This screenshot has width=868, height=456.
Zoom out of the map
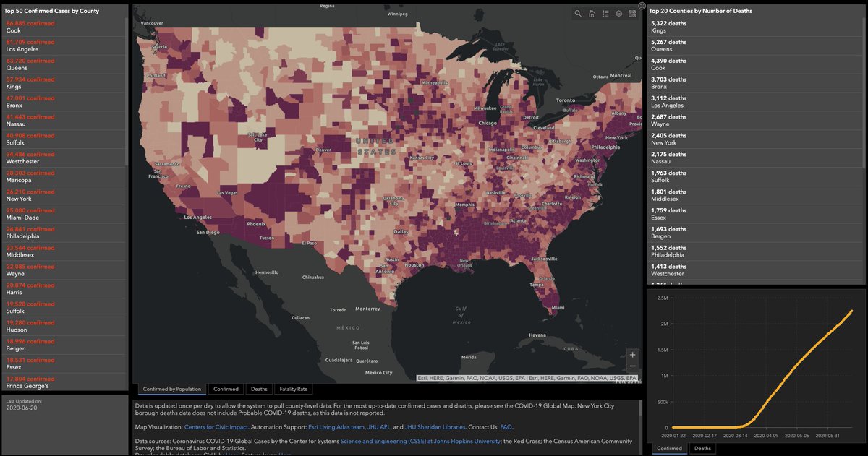click(x=633, y=366)
